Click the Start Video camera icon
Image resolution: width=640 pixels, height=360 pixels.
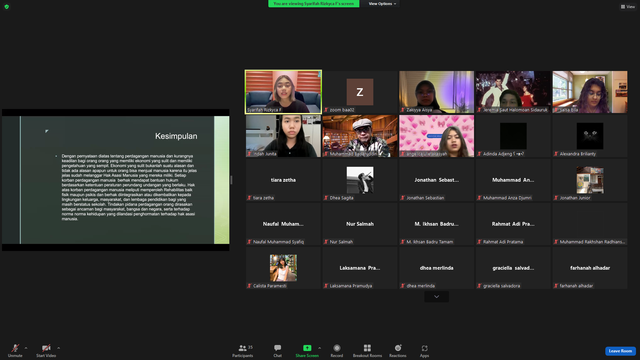click(46, 348)
